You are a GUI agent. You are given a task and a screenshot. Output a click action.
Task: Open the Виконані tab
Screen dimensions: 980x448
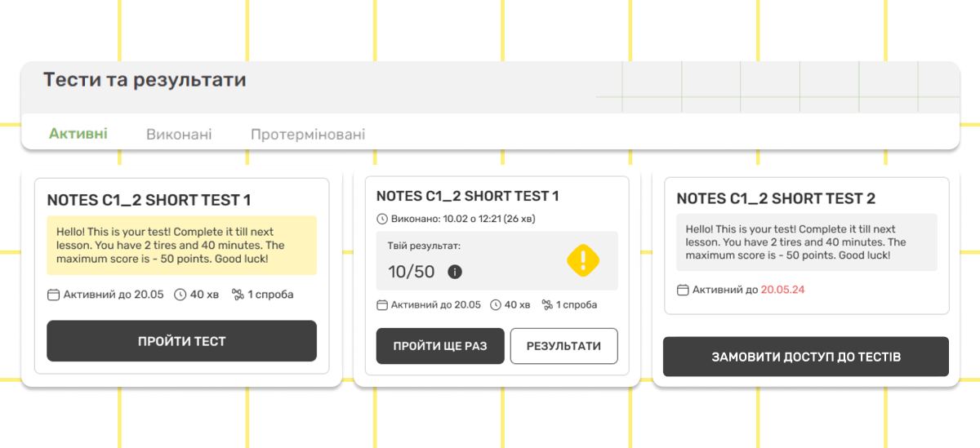click(179, 134)
